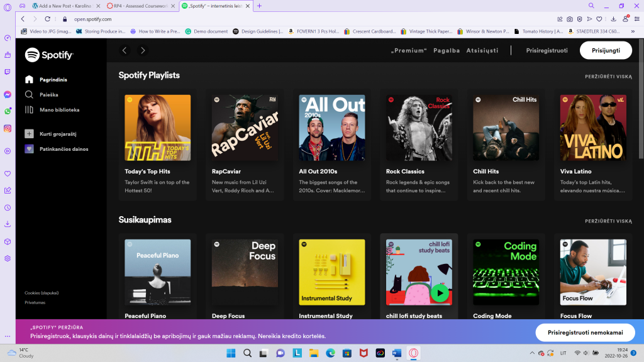Open Viva Latino playlist cover
644x362 pixels.
coord(593,128)
